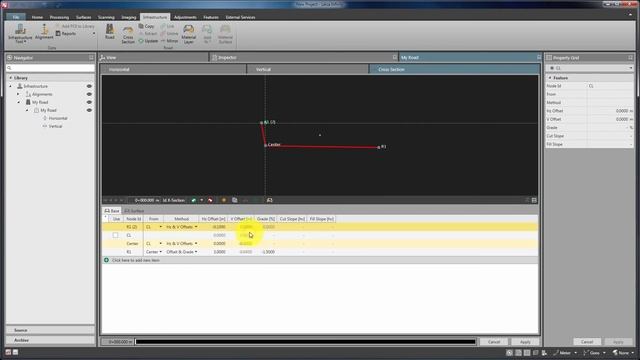Click the Navigator search field
The image size is (640, 360).
(x=50, y=68)
